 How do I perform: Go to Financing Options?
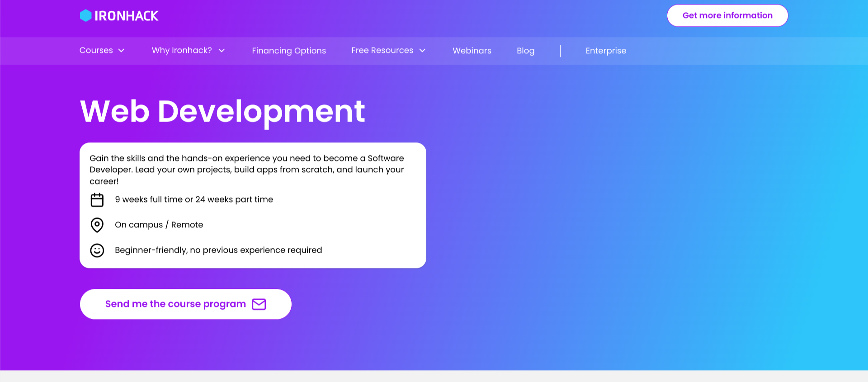pos(289,51)
